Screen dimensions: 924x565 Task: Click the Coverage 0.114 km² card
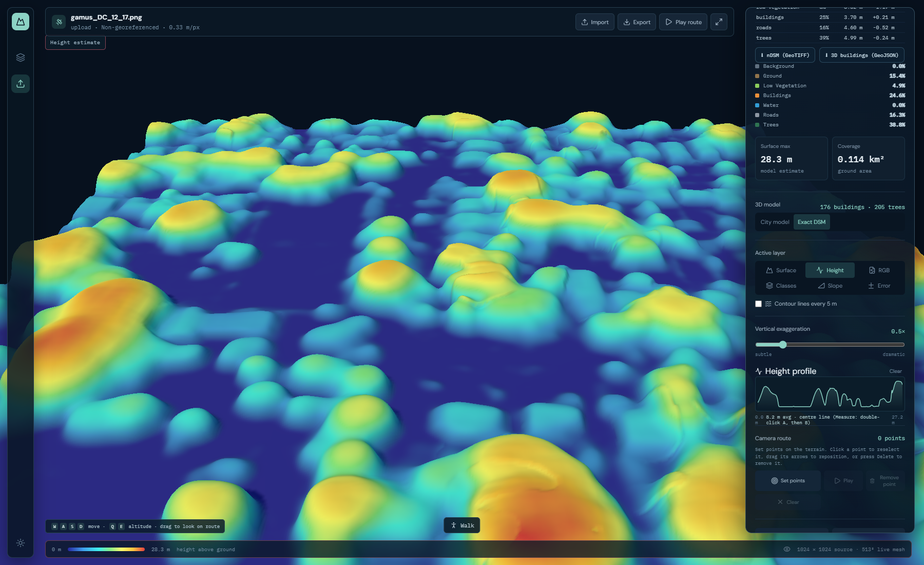[x=868, y=158]
